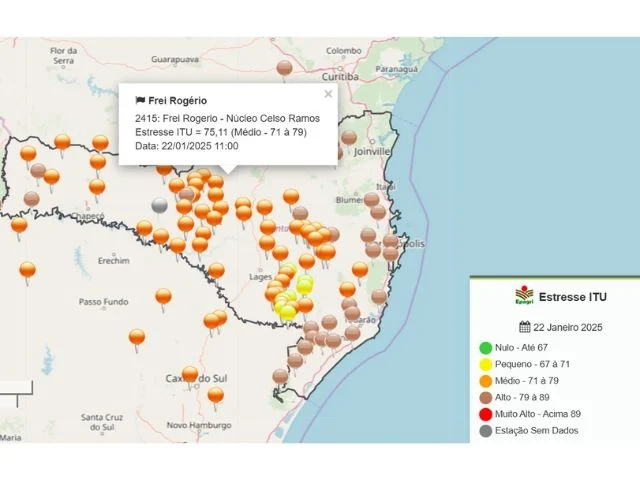This screenshot has height=480, width=640.
Task: Click the green Nulo legend swatch
Action: (486, 348)
